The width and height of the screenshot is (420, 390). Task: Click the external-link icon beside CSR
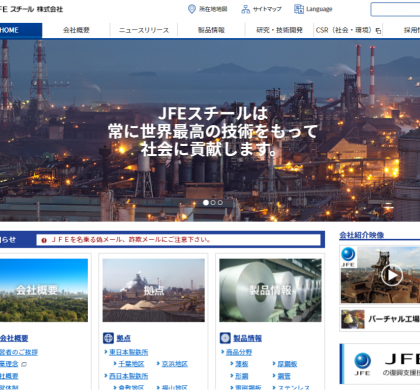tap(378, 31)
